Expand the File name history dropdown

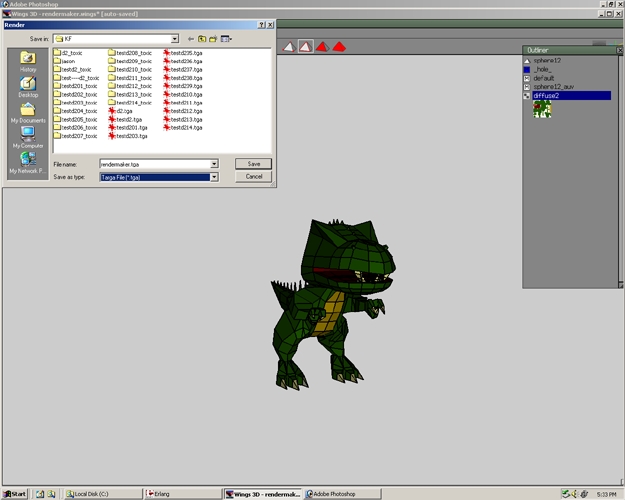tap(214, 164)
